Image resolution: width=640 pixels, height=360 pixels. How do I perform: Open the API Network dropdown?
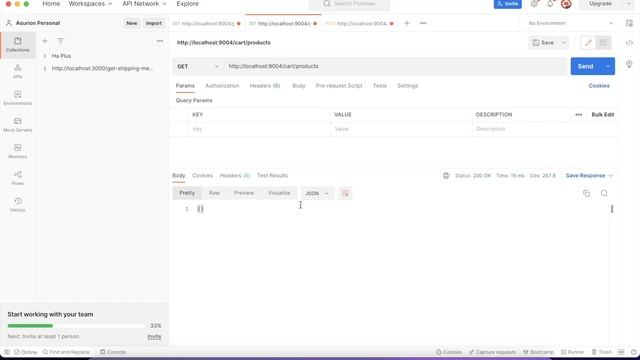coord(144,4)
